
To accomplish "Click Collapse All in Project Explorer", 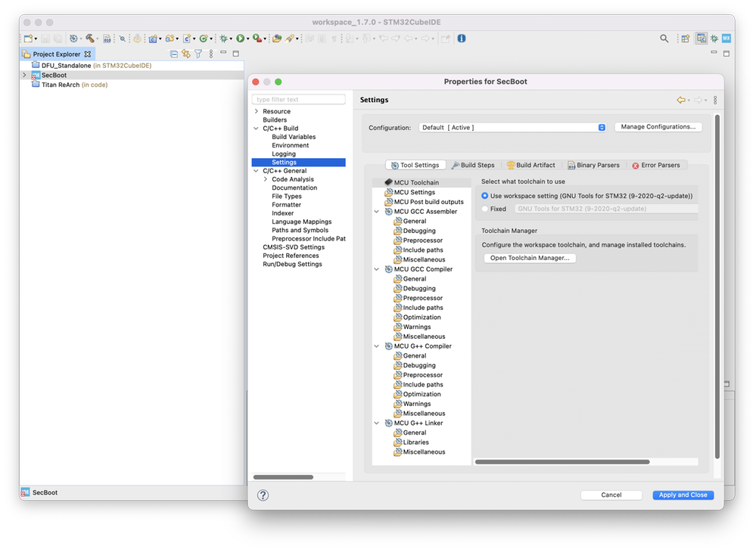I will [174, 54].
